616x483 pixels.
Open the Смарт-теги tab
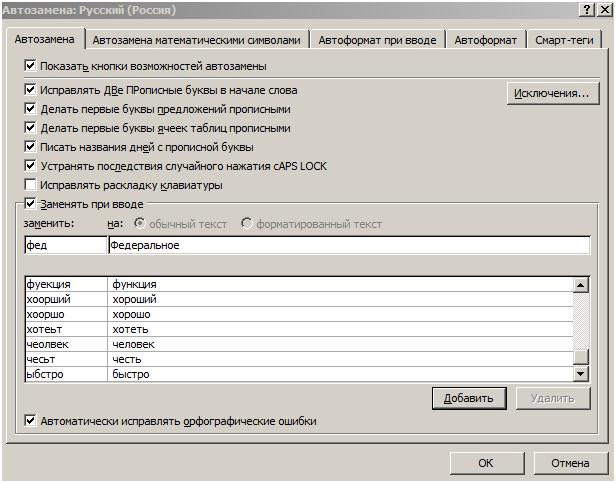tap(564, 40)
